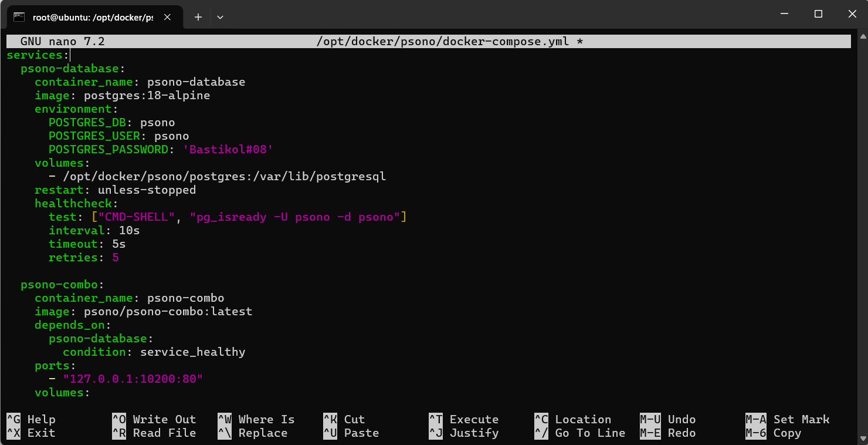Screen dimensions: 868x445
Task: Click the "CMD-SHELL" string
Action: click(x=136, y=217)
